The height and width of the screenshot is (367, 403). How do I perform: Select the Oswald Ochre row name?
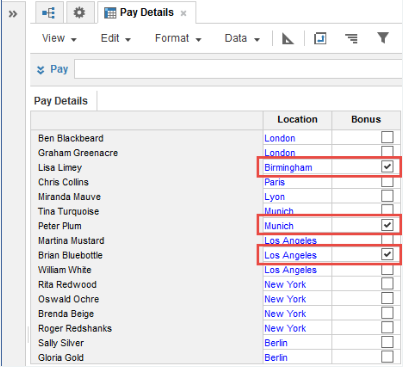(69, 299)
